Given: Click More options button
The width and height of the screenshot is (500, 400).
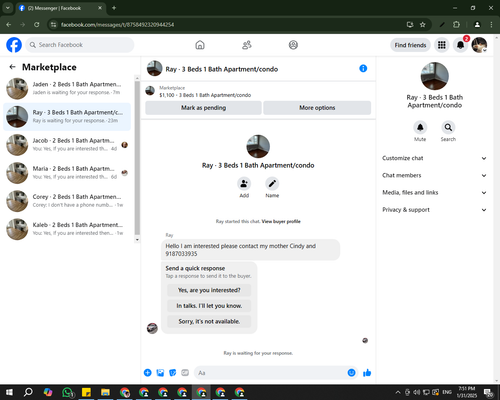Looking at the screenshot, I should coord(317,108).
